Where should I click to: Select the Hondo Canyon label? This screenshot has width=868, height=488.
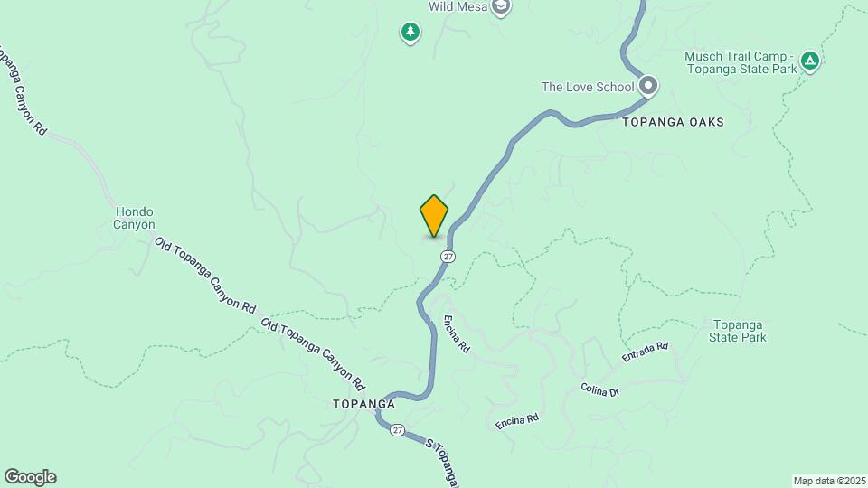pos(134,218)
